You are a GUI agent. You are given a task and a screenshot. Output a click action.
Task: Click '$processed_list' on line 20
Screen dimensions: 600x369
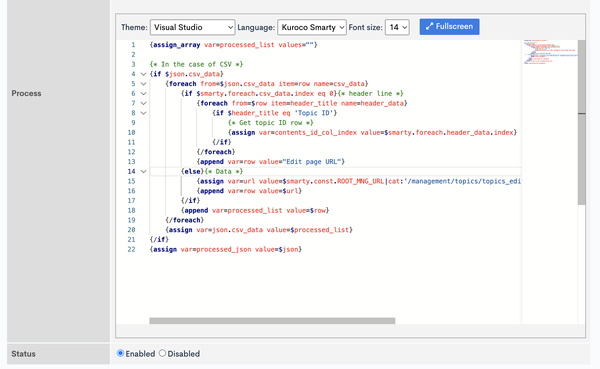point(320,230)
